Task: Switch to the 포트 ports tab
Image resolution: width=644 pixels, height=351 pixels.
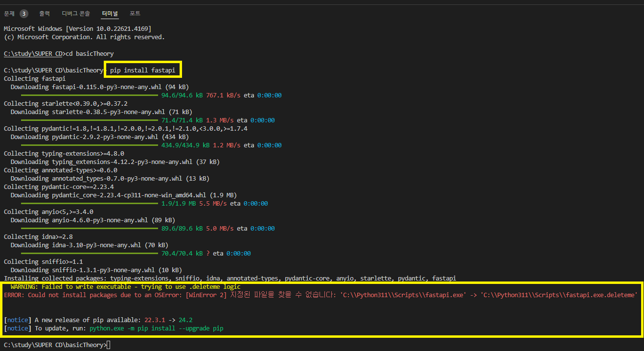Action: [x=135, y=13]
